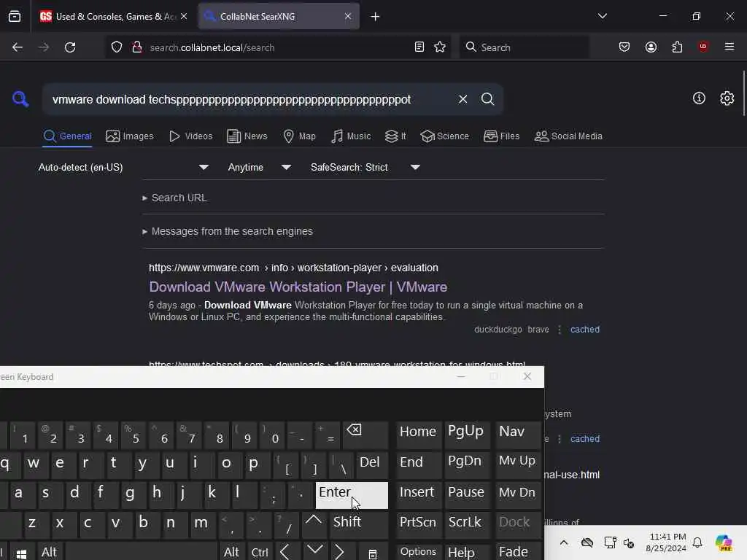Viewport: 747px width, 560px height.
Task: Switch to the News category tab
Action: point(247,136)
